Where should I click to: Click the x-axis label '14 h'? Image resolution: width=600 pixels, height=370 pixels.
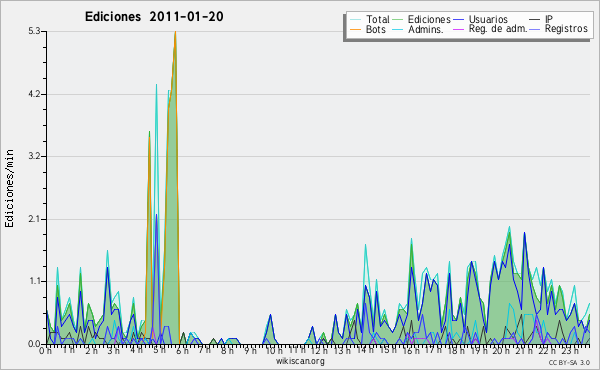click(x=364, y=350)
